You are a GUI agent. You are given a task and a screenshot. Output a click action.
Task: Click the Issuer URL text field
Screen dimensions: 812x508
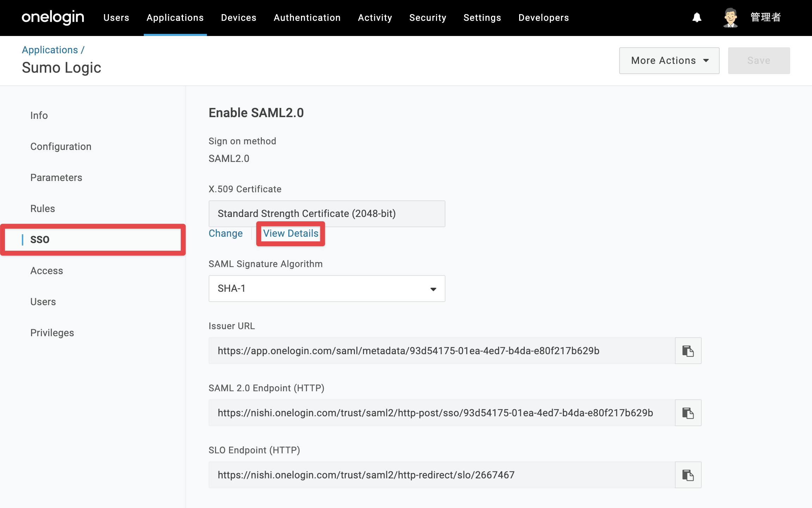(442, 351)
